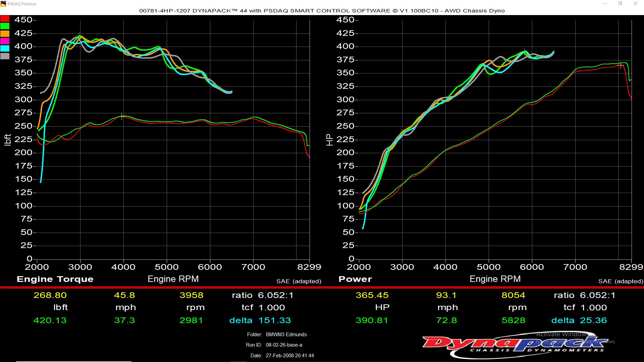
Task: Click the Run ID 08-02-26-base-a text
Action: click(x=284, y=345)
